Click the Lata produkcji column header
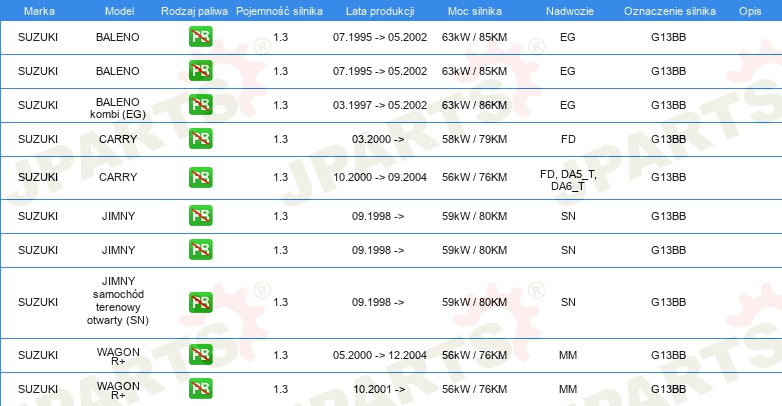This screenshot has height=406, width=782. pyautogui.click(x=380, y=11)
